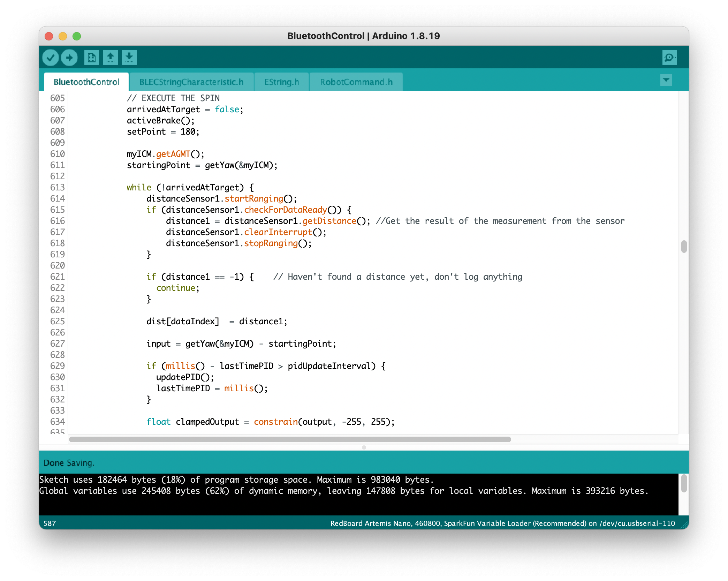Click the 'Haven't found a distance yet' comment
Screen dimensions: 728x581
pyautogui.click(x=398, y=277)
